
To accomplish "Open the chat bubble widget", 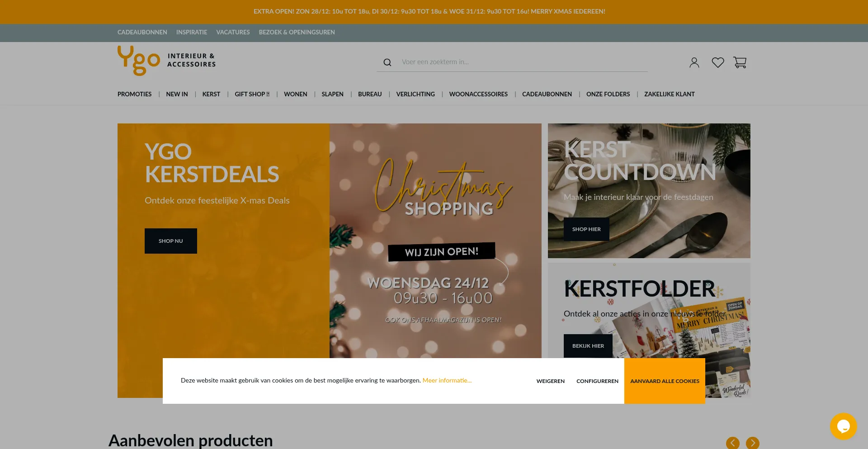I will click(x=844, y=426).
